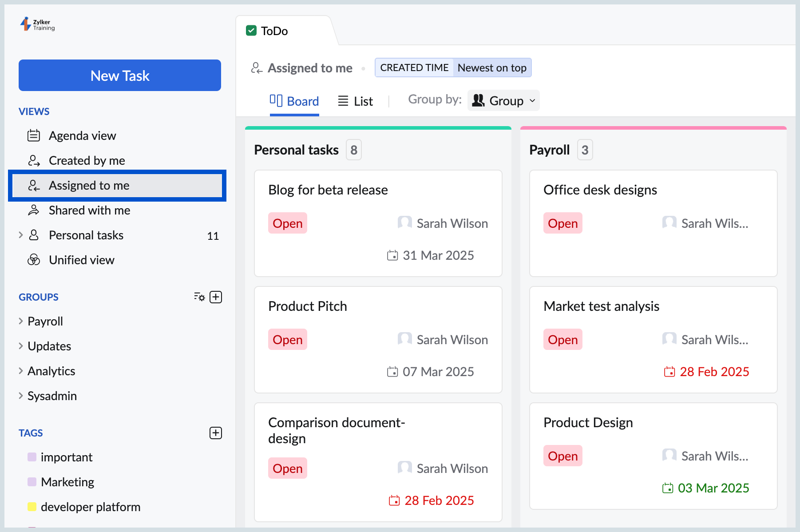Add a new group with plus icon
This screenshot has width=800, height=532.
pyautogui.click(x=216, y=297)
